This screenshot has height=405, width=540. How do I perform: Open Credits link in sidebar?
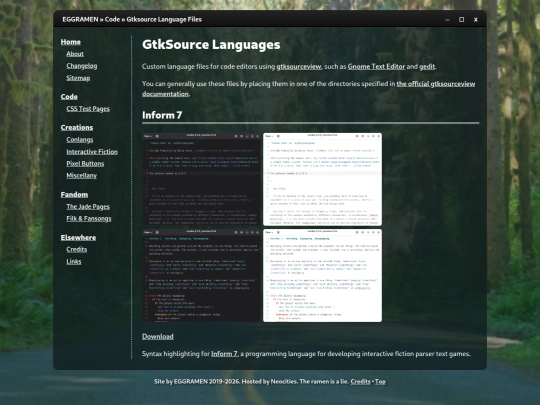point(76,249)
